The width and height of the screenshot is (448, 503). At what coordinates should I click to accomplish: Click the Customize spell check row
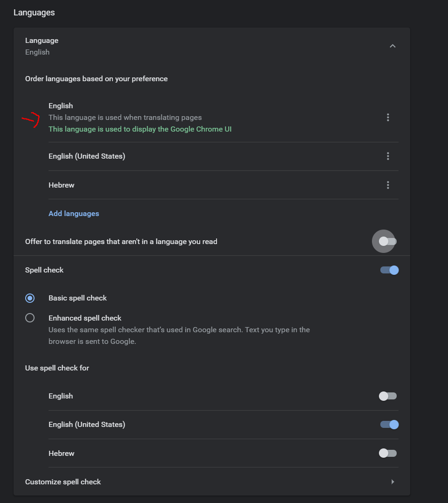coord(212,482)
